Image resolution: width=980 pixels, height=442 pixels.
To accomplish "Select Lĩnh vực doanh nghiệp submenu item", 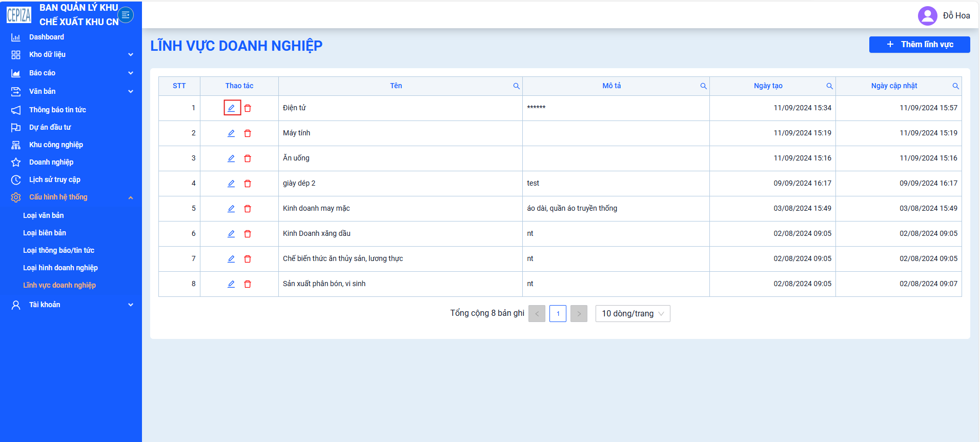I will (59, 285).
